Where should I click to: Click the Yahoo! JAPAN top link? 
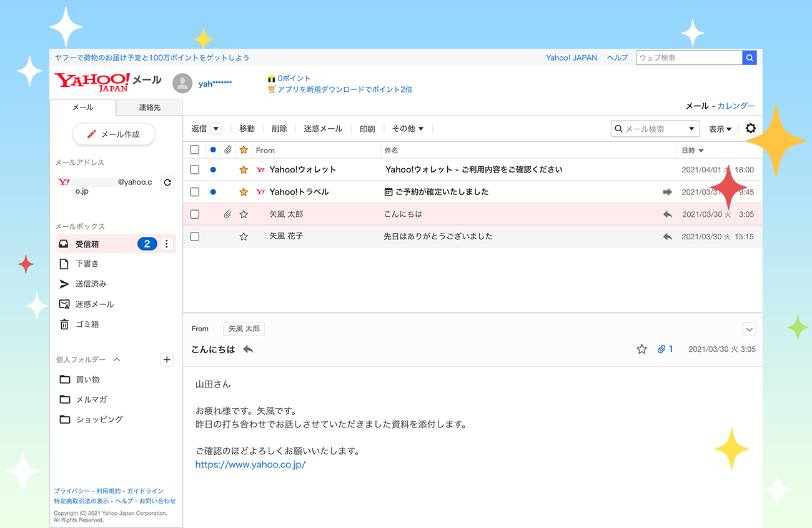pos(572,57)
